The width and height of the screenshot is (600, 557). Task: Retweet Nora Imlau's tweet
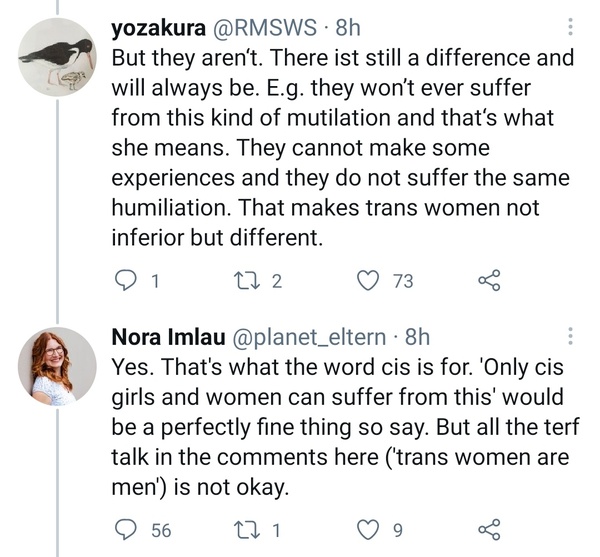point(244,530)
